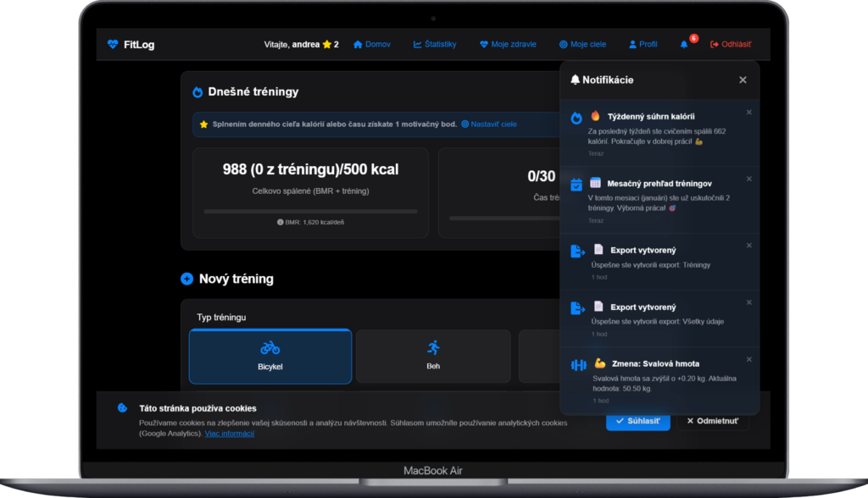Click the Odmietnuť cookies button
The image size is (868, 498).
tap(712, 421)
